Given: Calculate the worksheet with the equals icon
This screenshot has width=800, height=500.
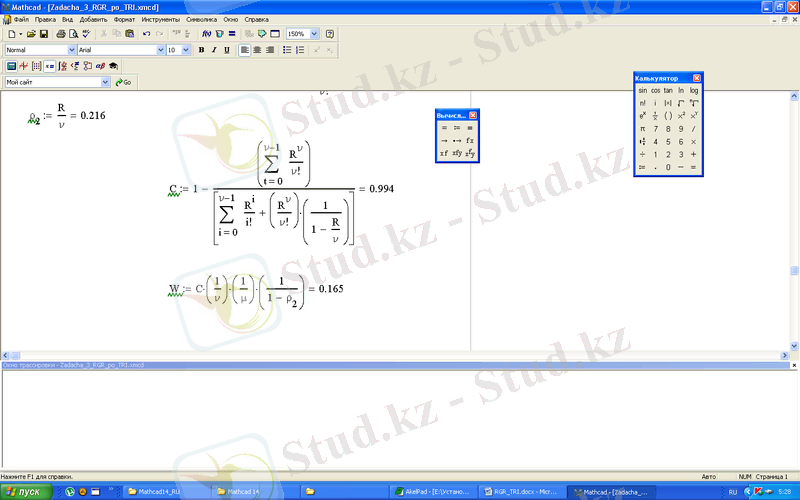Looking at the screenshot, I should (x=232, y=34).
